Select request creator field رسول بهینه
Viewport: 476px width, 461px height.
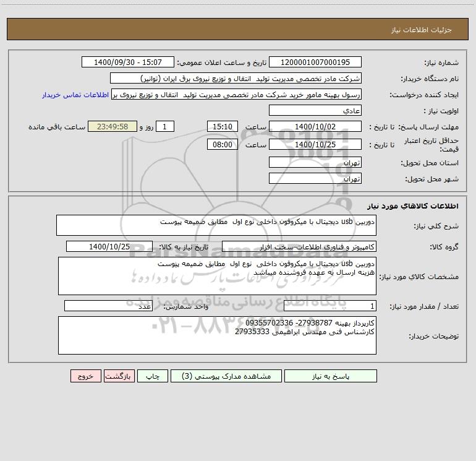click(x=237, y=94)
